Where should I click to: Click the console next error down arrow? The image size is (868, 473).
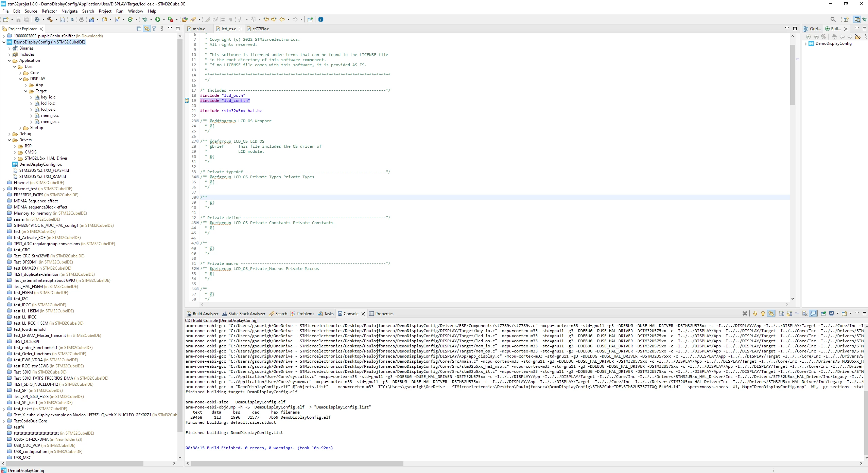coord(755,313)
